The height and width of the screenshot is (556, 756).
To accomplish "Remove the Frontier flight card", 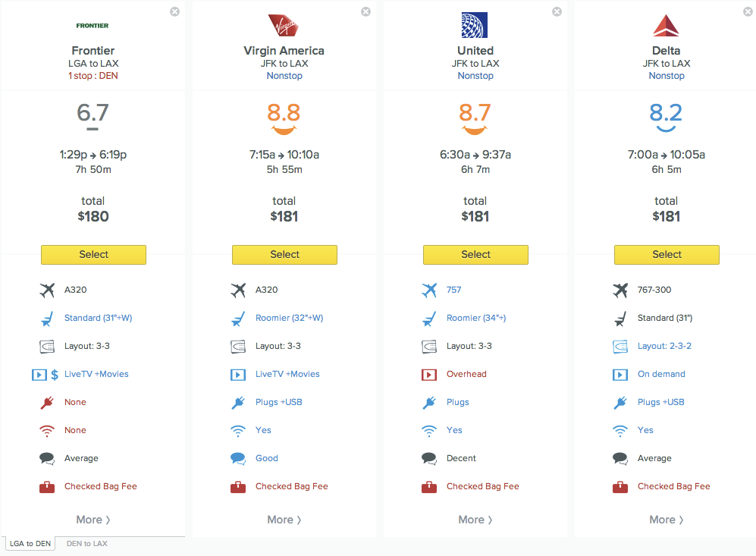I will [175, 11].
